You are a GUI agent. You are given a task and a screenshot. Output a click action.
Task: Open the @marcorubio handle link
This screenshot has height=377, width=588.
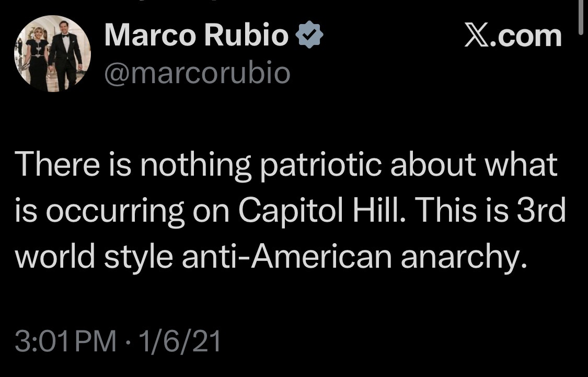pyautogui.click(x=197, y=73)
